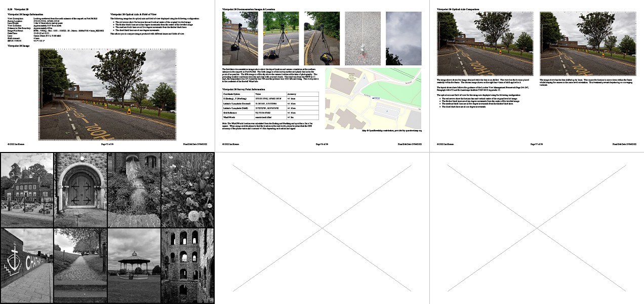The image size is (644, 304).
Task: Click the overgrown stone buttress photo
Action: click(x=134, y=190)
